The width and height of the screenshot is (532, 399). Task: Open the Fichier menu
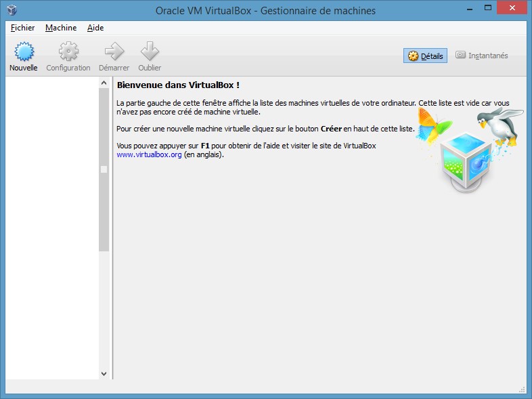point(23,28)
